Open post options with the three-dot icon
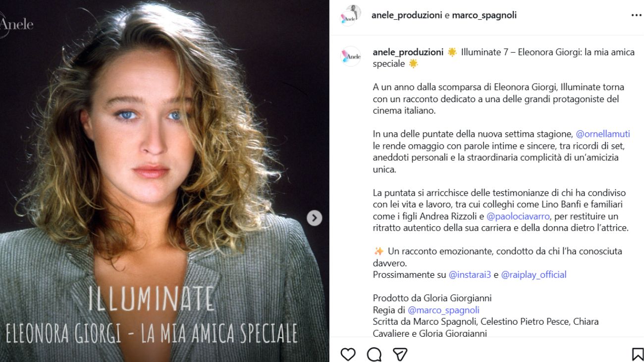The height and width of the screenshot is (362, 644). [x=637, y=15]
